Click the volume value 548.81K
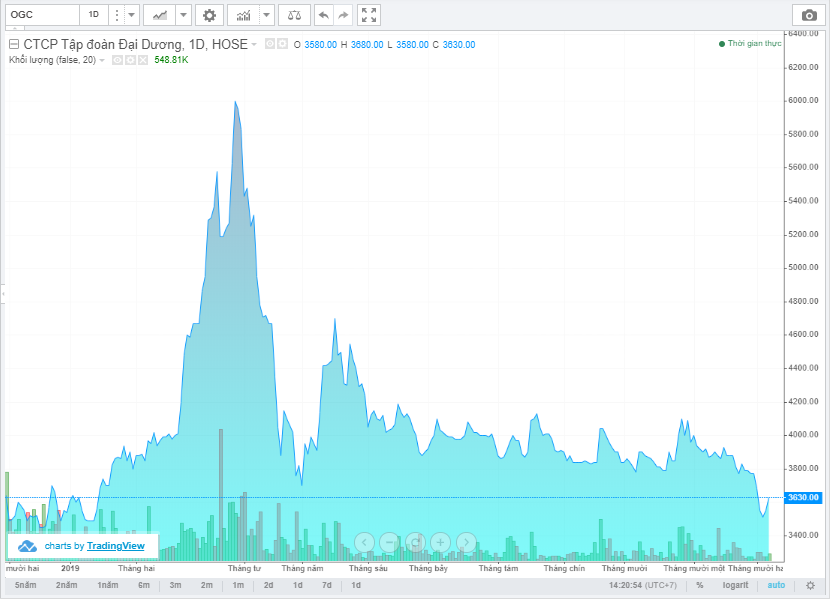This screenshot has width=830, height=603. 172,60
